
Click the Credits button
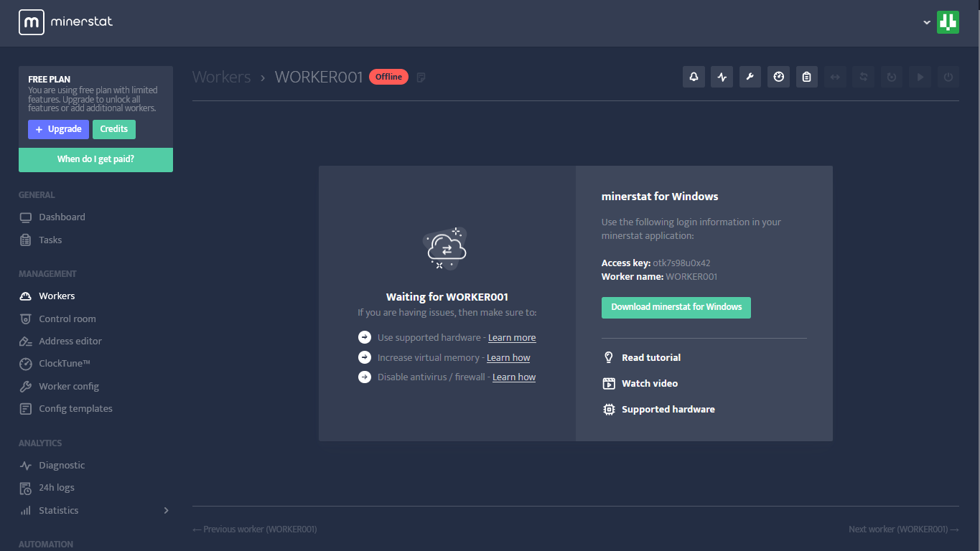tap(114, 129)
